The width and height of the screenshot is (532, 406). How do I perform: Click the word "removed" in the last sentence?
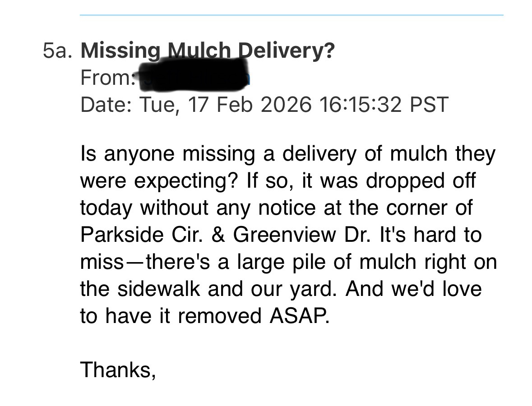click(220, 316)
